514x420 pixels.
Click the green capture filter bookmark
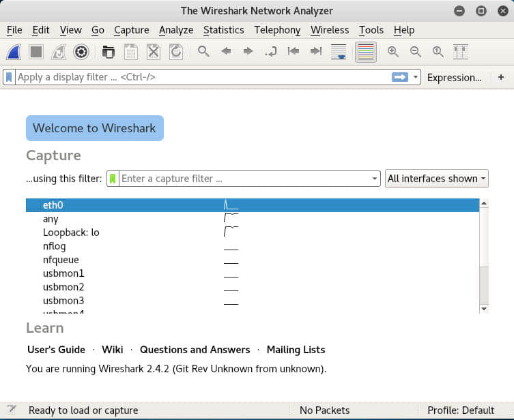tap(113, 179)
